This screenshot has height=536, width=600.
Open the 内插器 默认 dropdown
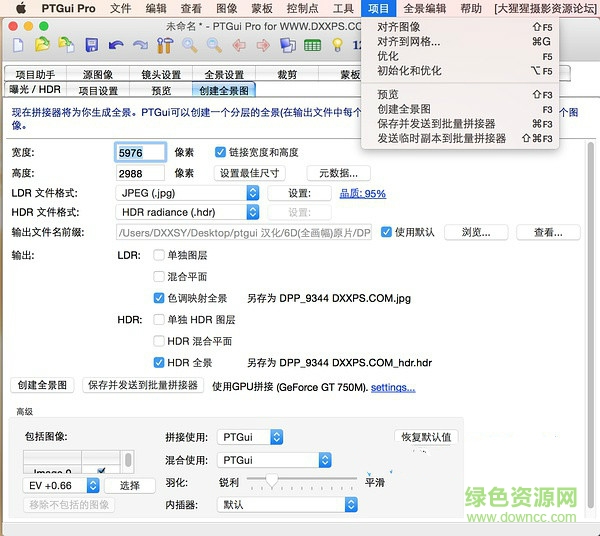coord(287,505)
